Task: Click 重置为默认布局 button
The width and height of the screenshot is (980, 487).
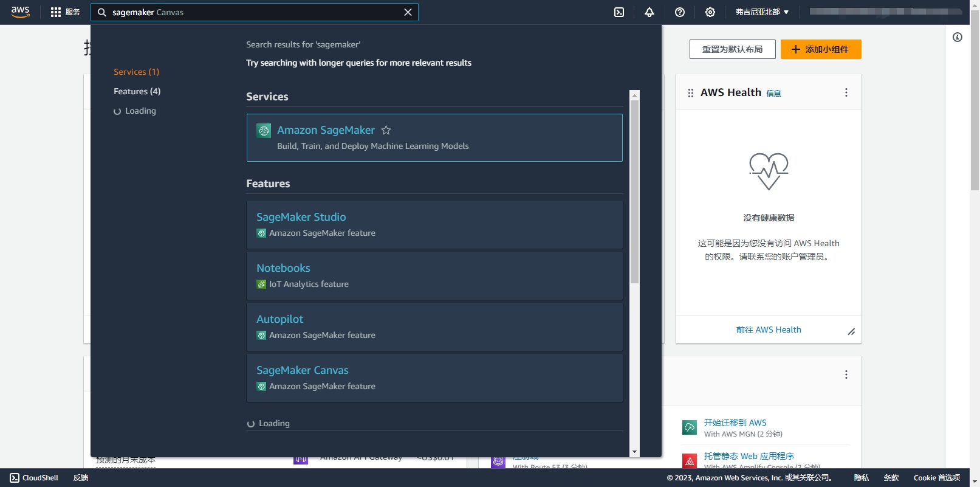Action: pos(732,49)
